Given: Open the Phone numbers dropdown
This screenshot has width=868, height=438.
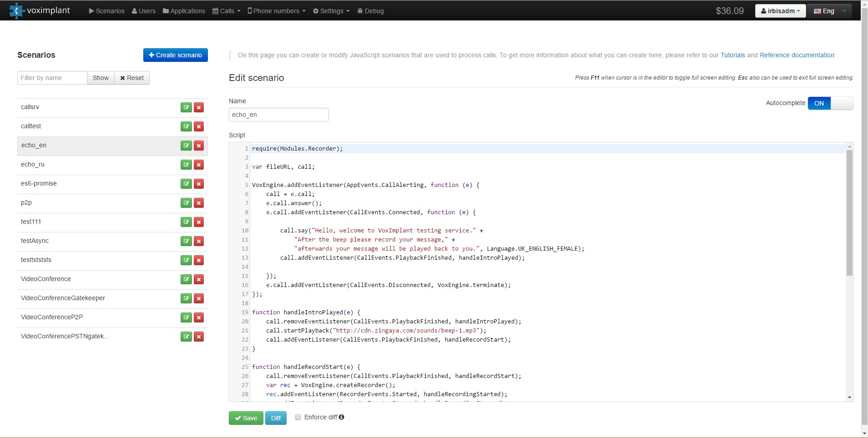Looking at the screenshot, I should 276,11.
